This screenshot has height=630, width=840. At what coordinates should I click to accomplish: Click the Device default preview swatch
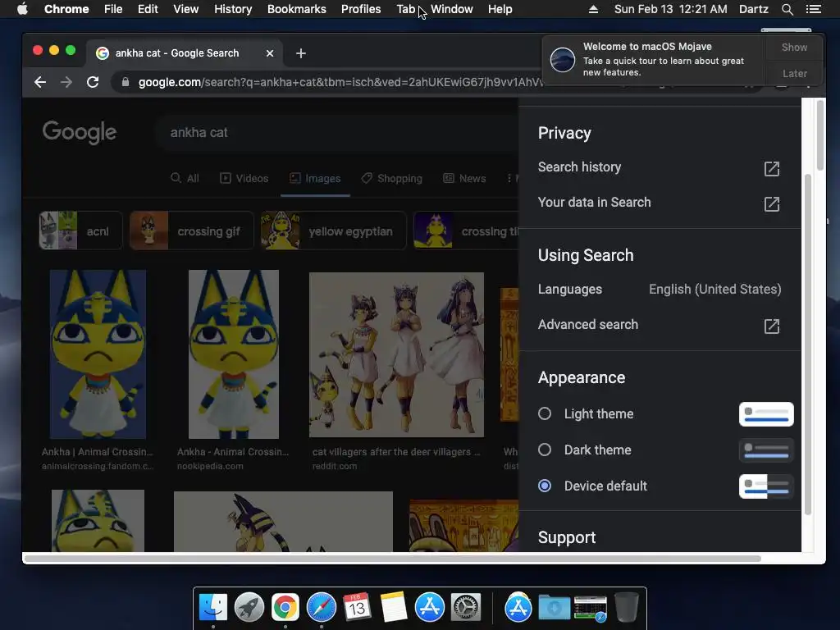tap(766, 486)
